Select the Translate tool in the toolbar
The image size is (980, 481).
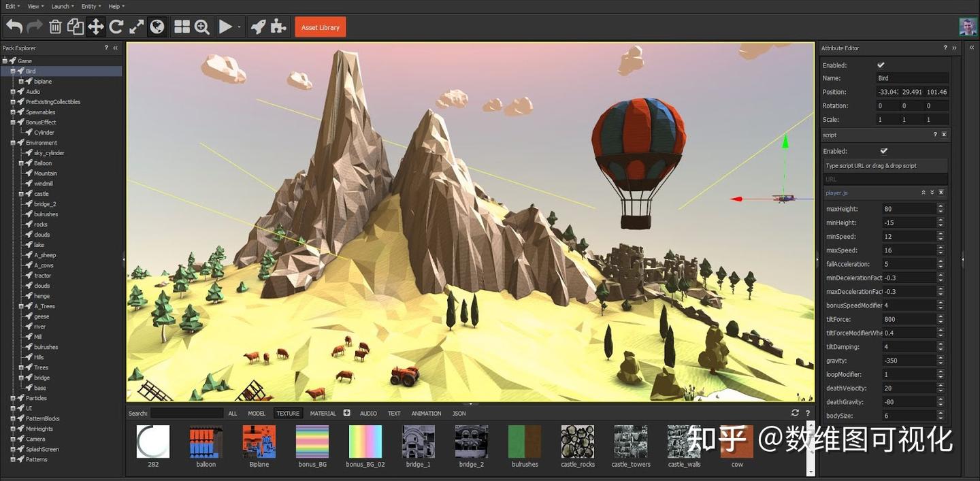click(x=96, y=27)
